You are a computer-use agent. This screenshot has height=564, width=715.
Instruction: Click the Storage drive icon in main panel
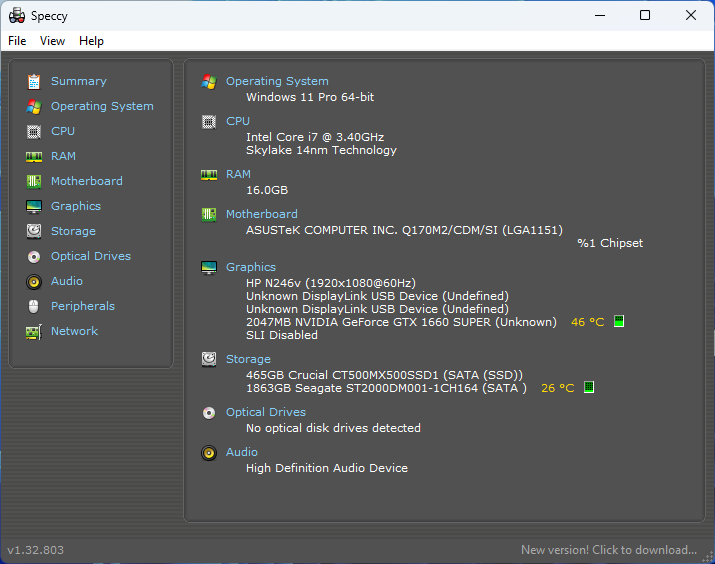tap(209, 359)
